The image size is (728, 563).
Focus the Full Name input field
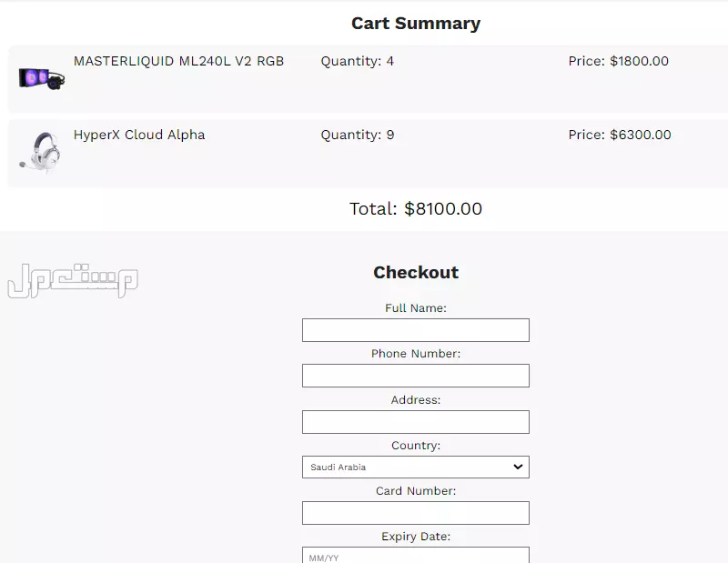(415, 330)
